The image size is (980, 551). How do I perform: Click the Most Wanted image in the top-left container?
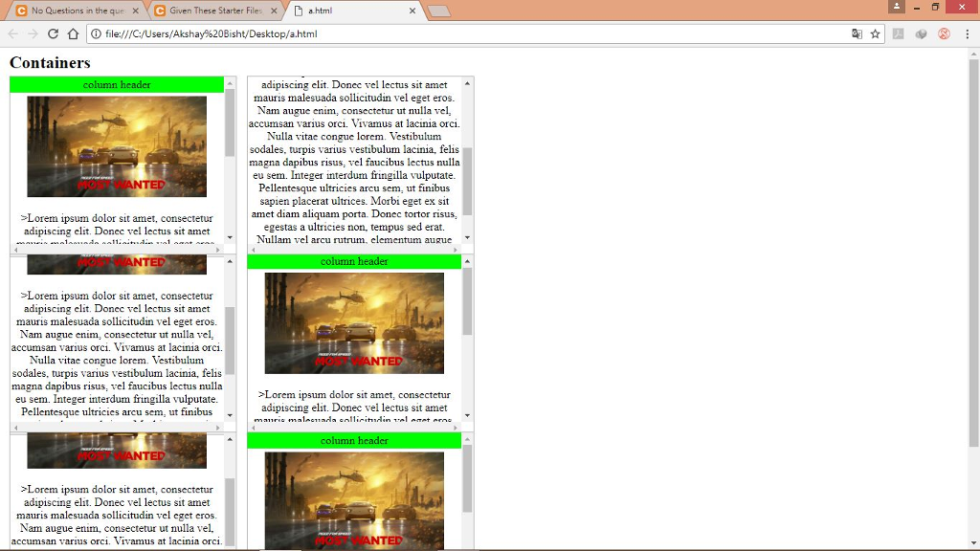pos(117,146)
